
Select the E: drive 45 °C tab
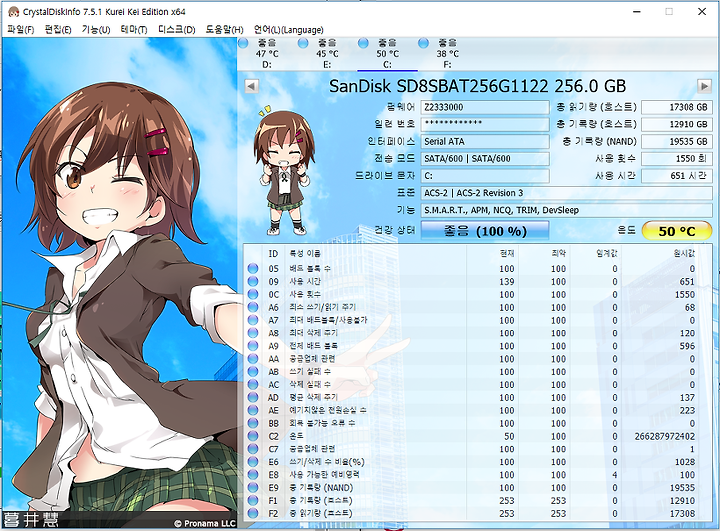pos(327,54)
